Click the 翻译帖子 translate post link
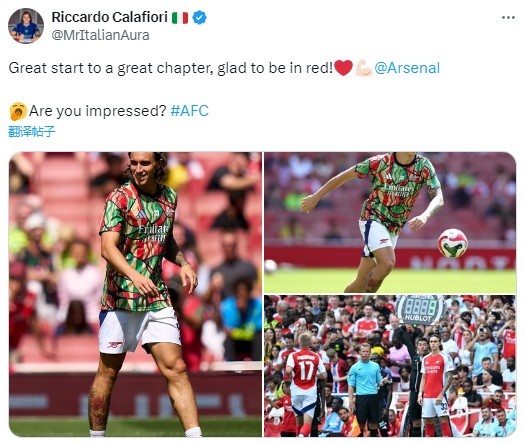525x444 pixels. [x=31, y=132]
